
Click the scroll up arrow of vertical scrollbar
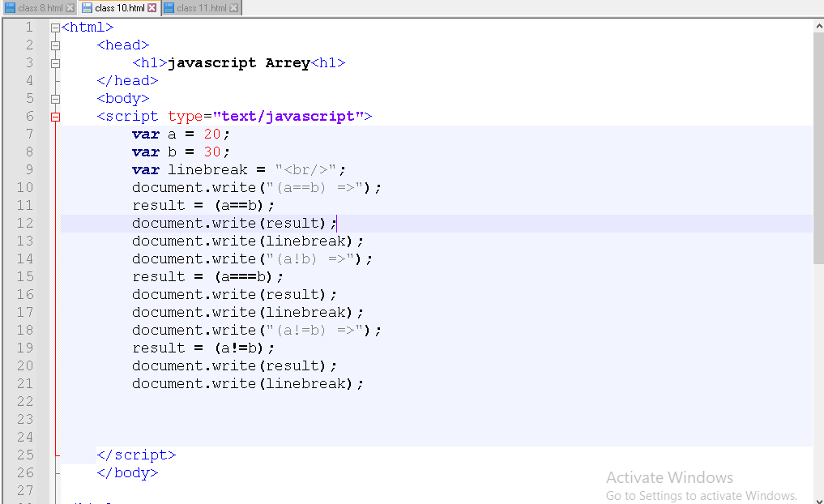pyautogui.click(x=818, y=27)
